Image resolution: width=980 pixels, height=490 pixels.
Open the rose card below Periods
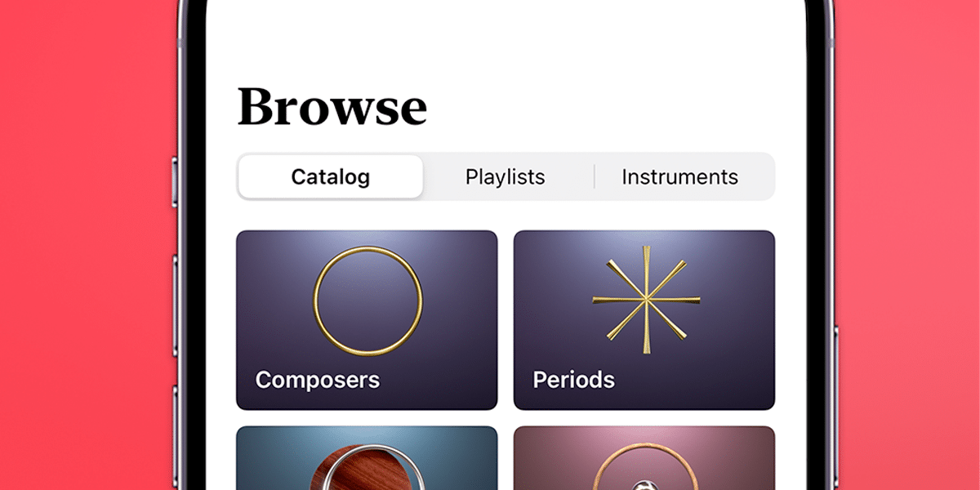point(644,458)
